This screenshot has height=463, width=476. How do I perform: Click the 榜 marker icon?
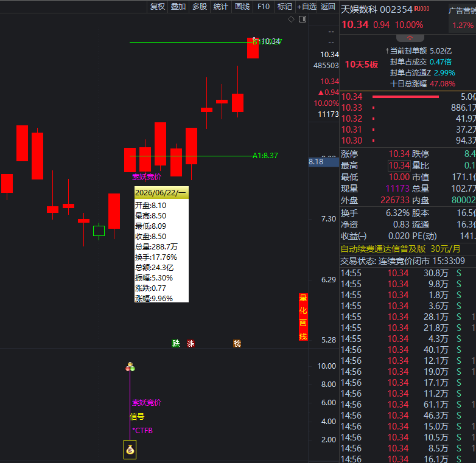pyautogui.click(x=237, y=344)
